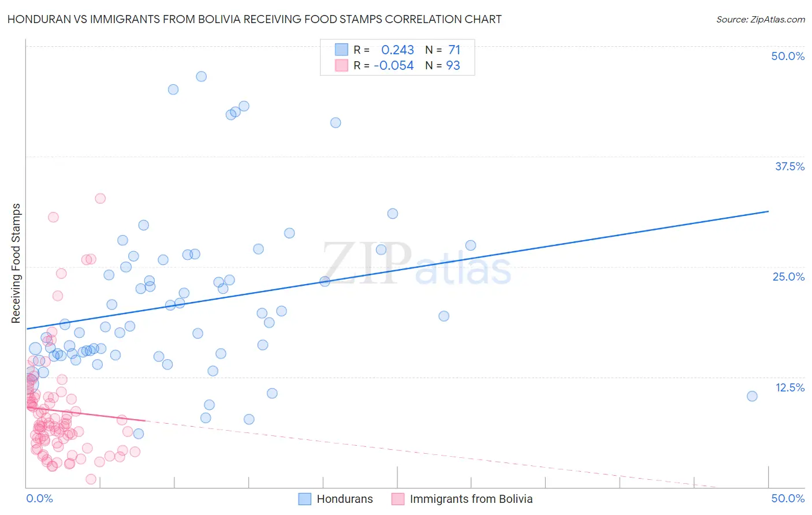Click the Receiving Food Stamps axis title

(16, 263)
